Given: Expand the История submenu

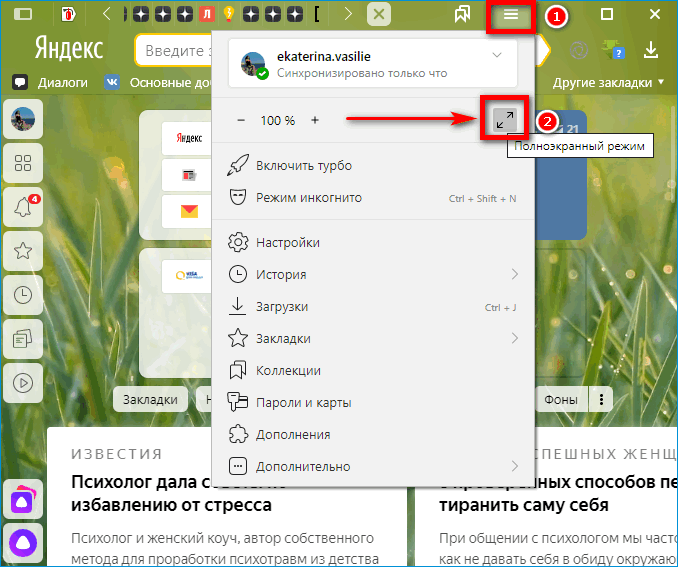Looking at the screenshot, I should point(373,274).
